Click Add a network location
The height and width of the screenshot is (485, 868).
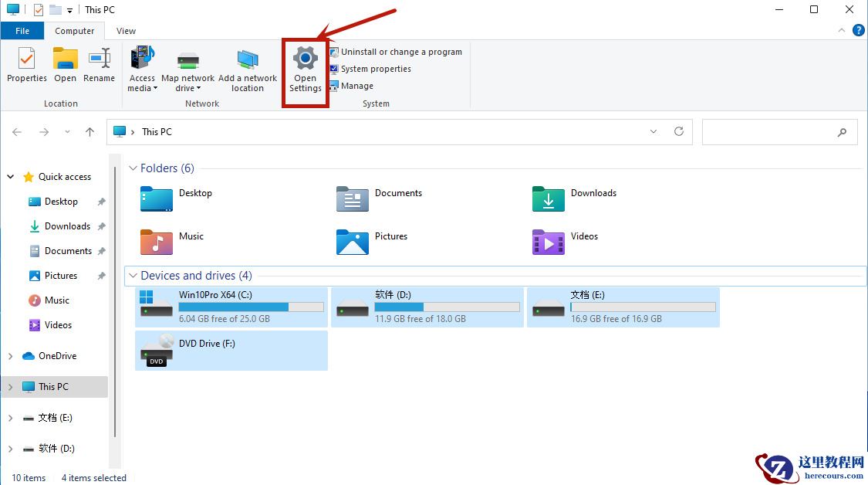click(248, 68)
